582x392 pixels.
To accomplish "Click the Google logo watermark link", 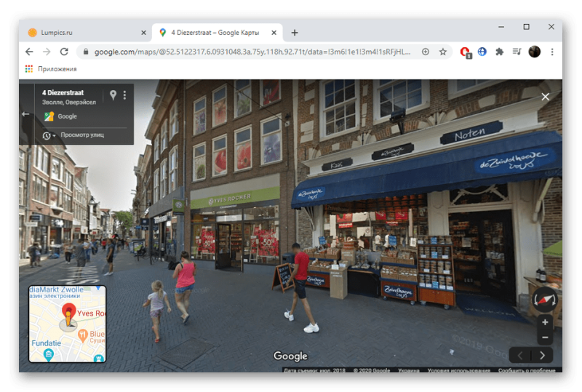I will [x=290, y=356].
